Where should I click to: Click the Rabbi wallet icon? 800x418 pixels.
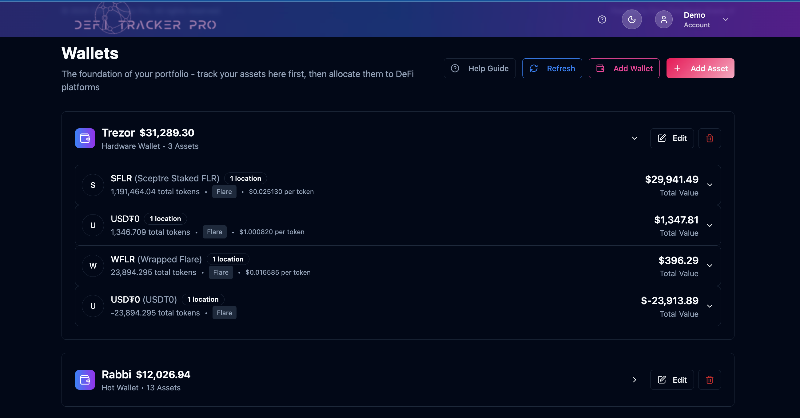click(x=85, y=380)
